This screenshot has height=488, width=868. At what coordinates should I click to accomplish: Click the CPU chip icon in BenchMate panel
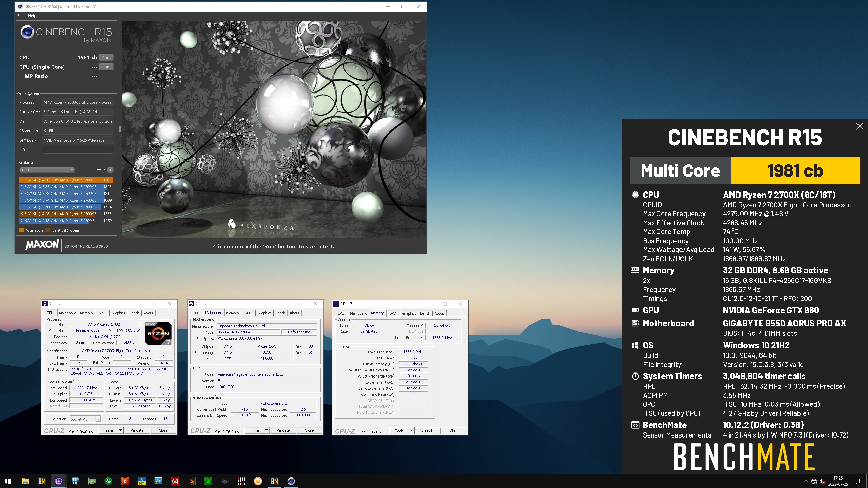(x=635, y=195)
